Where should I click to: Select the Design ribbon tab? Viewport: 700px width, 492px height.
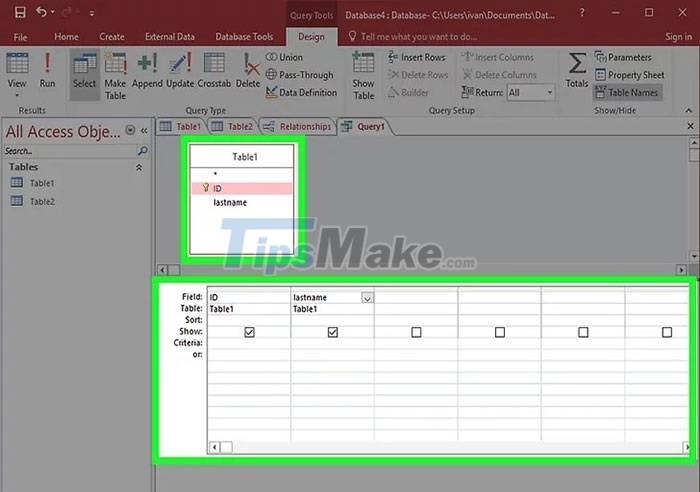[311, 37]
